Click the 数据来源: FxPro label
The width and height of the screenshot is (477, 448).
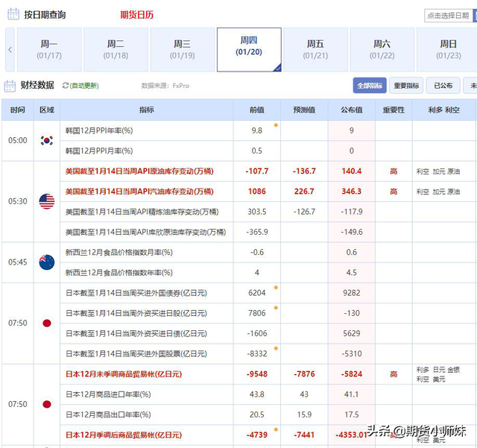click(165, 86)
